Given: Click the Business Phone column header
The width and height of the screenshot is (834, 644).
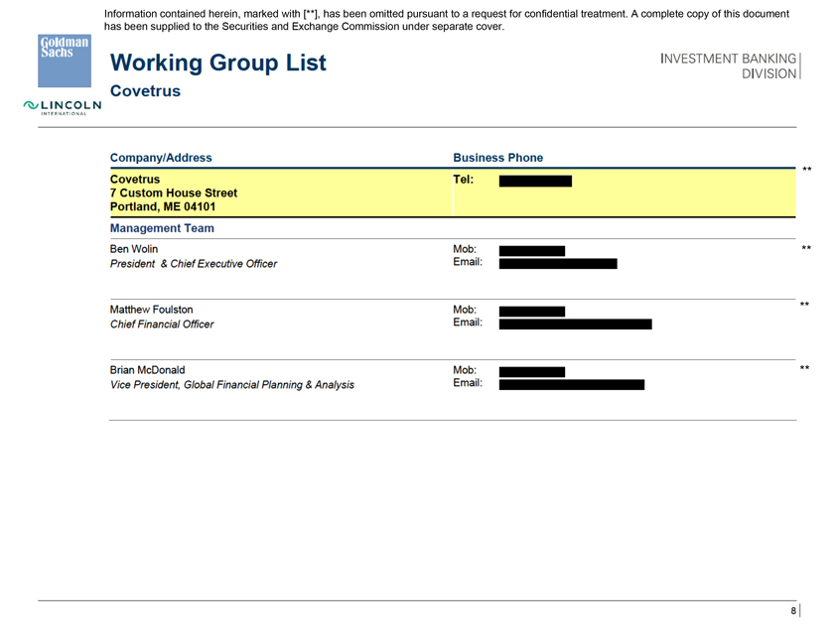Looking at the screenshot, I should point(497,157).
